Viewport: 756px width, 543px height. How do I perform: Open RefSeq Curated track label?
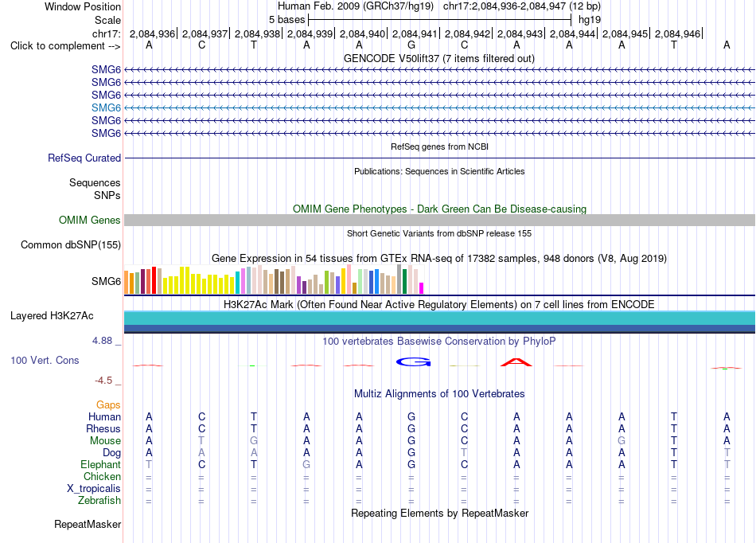click(x=84, y=158)
